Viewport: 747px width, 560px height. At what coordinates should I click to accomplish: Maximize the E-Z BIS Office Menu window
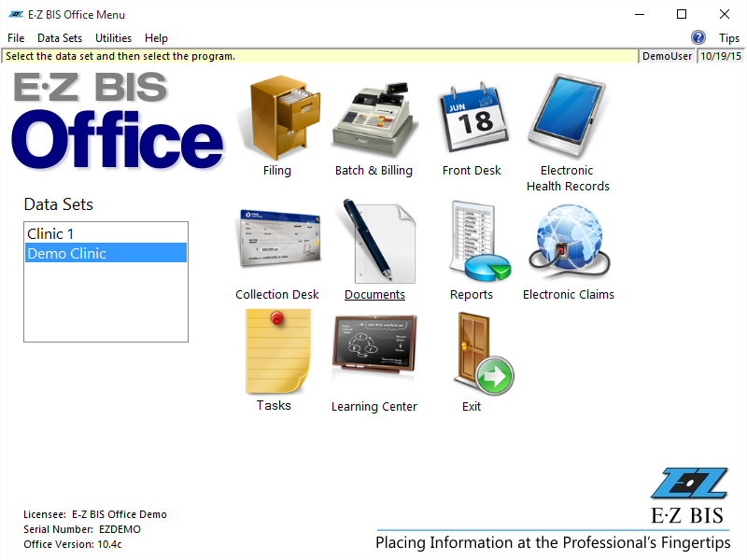click(x=682, y=14)
